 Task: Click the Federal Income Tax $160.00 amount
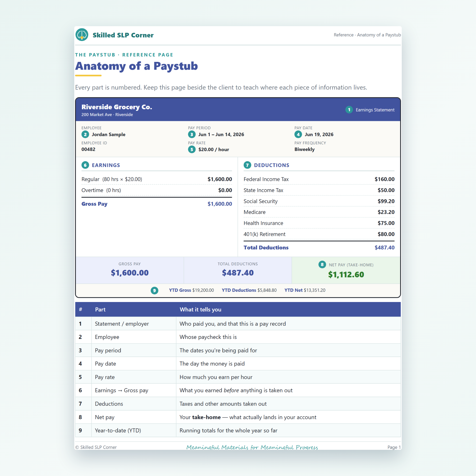coord(384,179)
